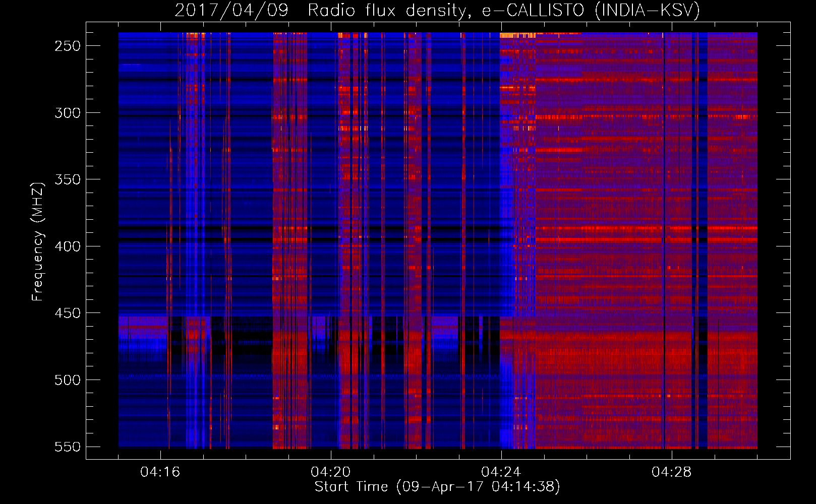Click the 350 frequency tick label

[x=68, y=179]
